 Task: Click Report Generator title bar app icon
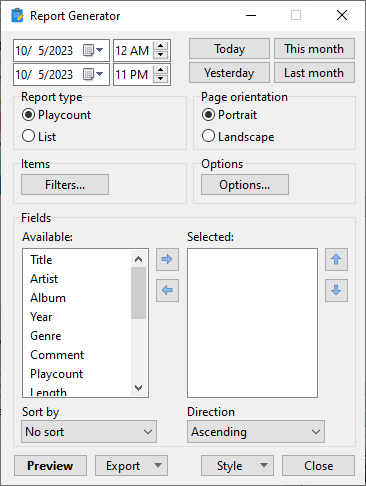[x=17, y=15]
